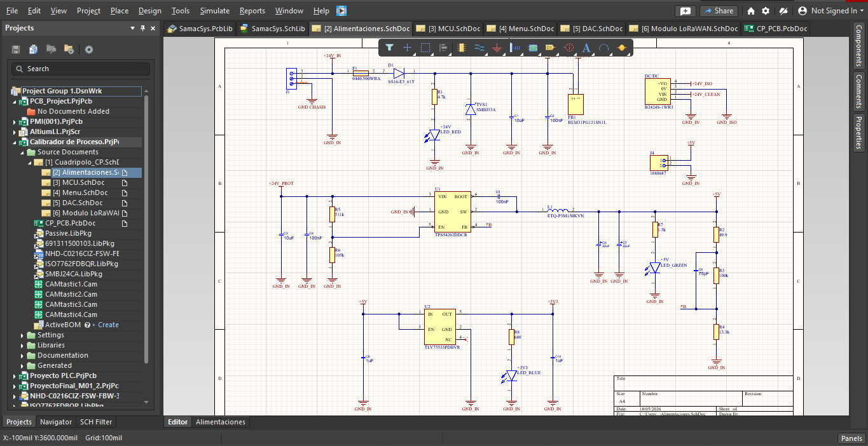868x446 pixels.
Task: Switch to the SCH Filter panel tab
Action: (x=96, y=422)
